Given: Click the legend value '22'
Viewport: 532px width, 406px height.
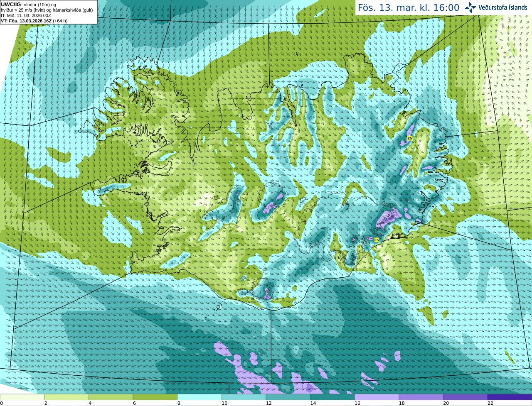Looking at the screenshot, I should (490, 403).
